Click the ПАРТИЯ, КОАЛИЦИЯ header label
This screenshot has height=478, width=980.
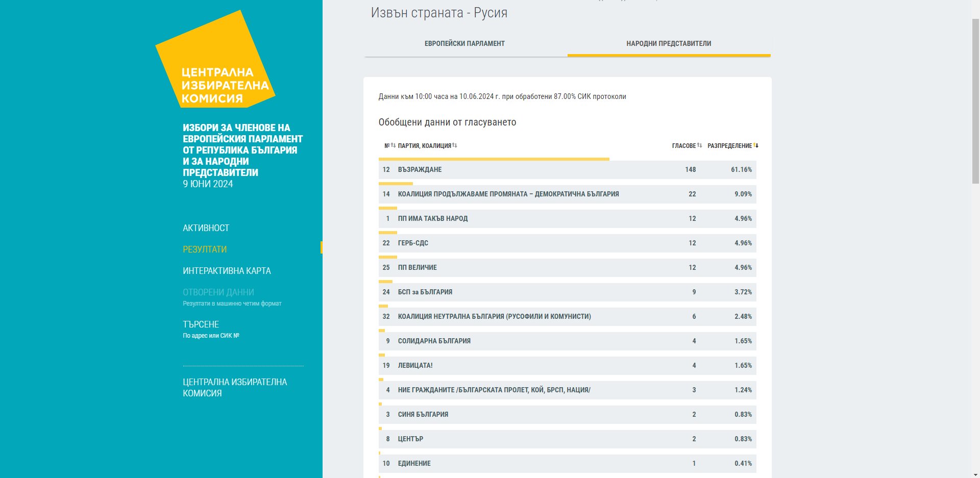(x=425, y=146)
